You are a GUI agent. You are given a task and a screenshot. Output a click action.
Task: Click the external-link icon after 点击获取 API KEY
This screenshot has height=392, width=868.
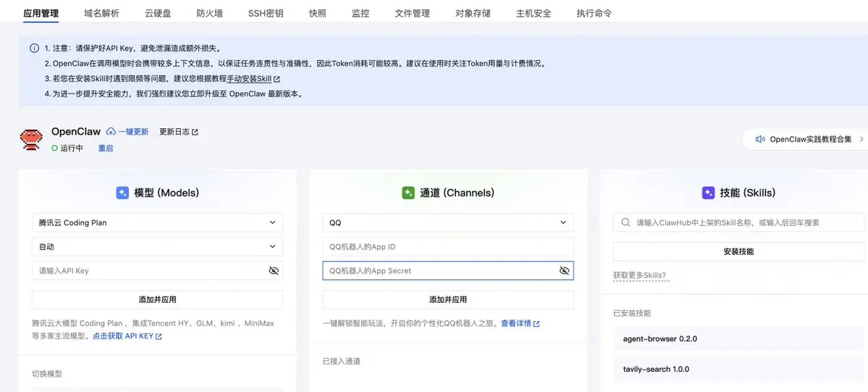pyautogui.click(x=159, y=336)
